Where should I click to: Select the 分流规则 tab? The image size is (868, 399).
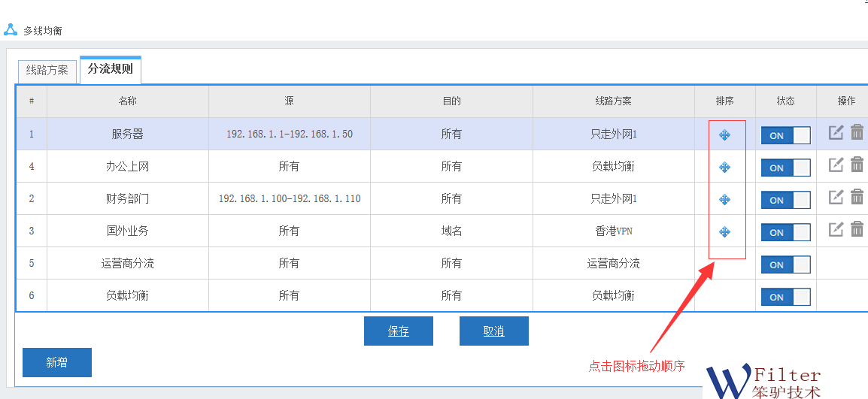(x=111, y=69)
